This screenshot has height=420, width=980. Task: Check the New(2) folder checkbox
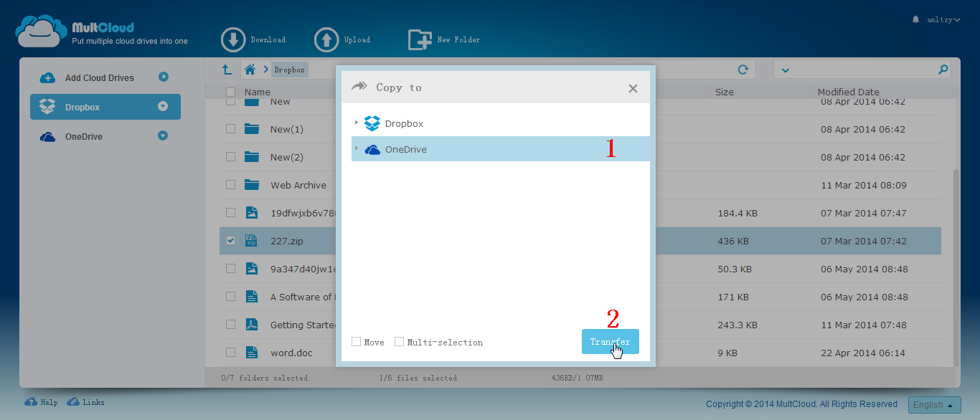(230, 156)
